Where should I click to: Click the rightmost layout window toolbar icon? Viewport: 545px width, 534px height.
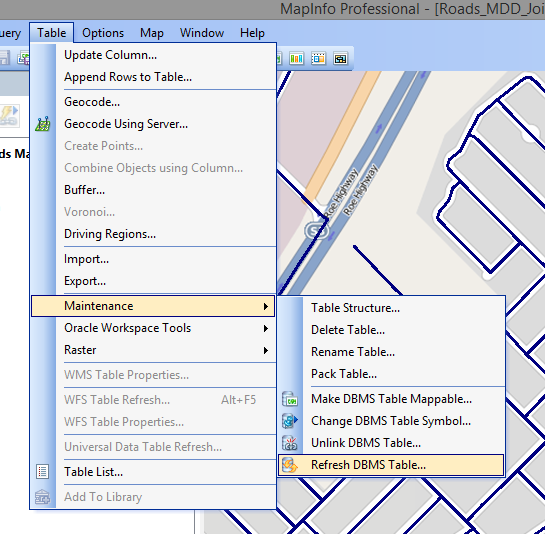click(x=340, y=58)
